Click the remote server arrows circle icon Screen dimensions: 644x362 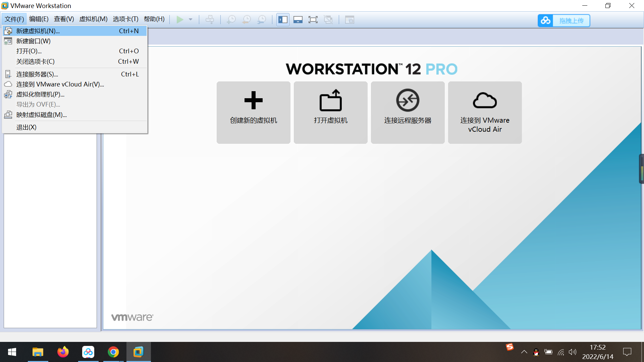pos(408,100)
